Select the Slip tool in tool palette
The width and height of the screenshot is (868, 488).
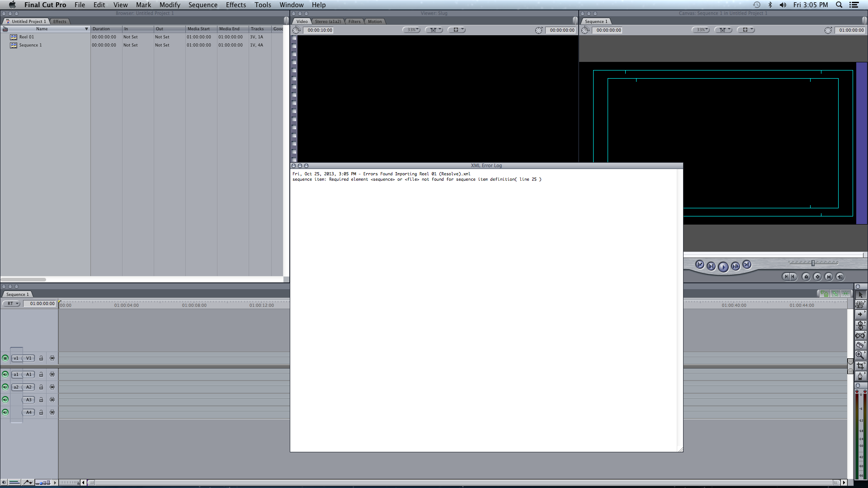click(x=860, y=335)
